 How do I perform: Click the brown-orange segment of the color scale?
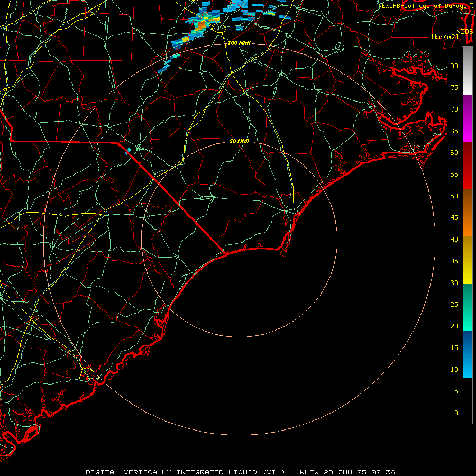[x=467, y=213]
